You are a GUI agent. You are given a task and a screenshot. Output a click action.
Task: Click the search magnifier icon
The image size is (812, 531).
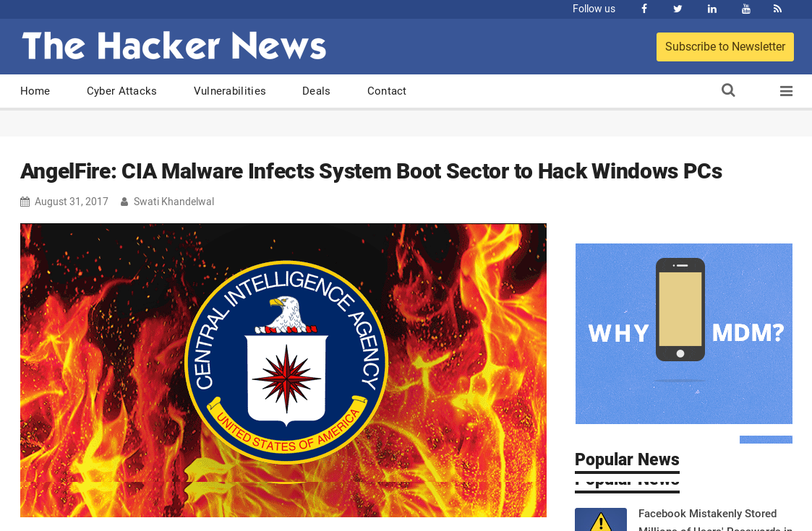(x=728, y=90)
